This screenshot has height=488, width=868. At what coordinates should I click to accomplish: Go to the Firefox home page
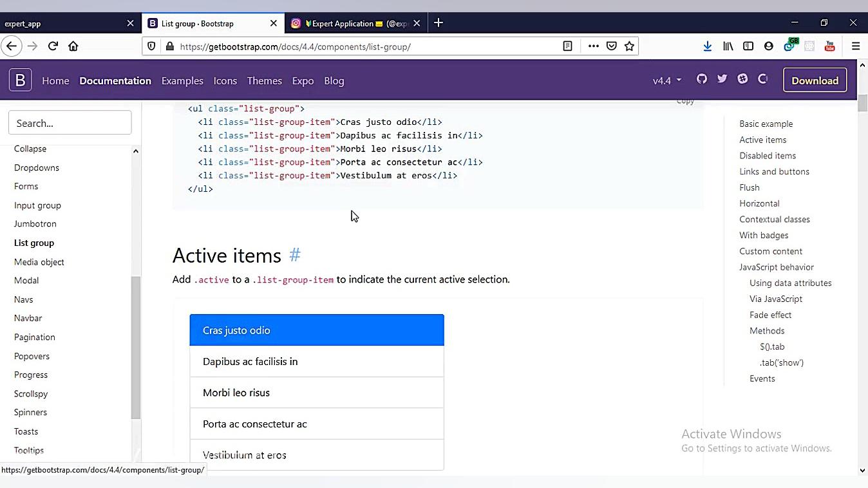tap(73, 46)
